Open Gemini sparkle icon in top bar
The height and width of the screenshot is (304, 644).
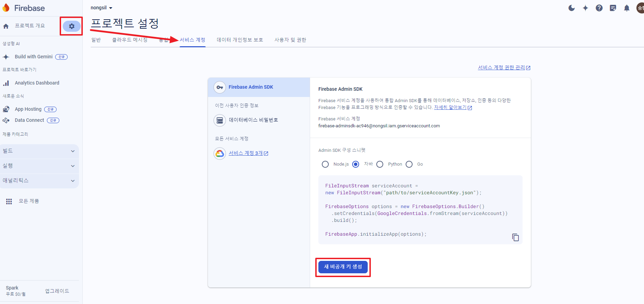(x=585, y=8)
